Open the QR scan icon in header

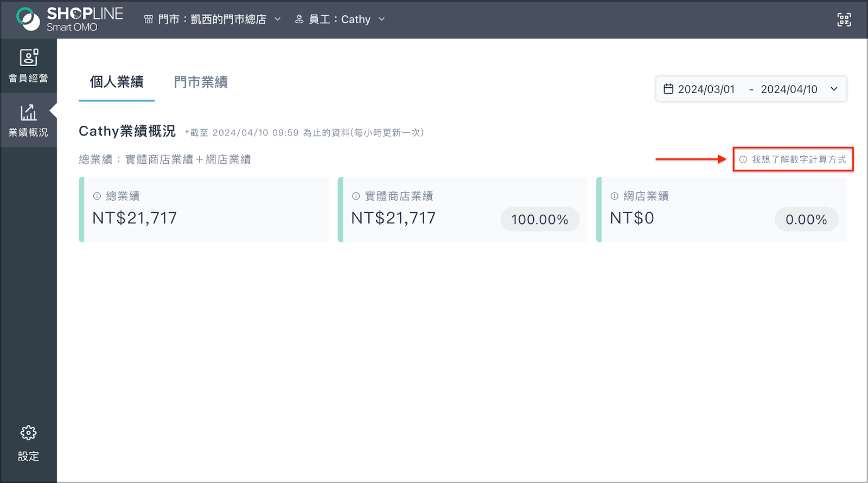pyautogui.click(x=844, y=20)
